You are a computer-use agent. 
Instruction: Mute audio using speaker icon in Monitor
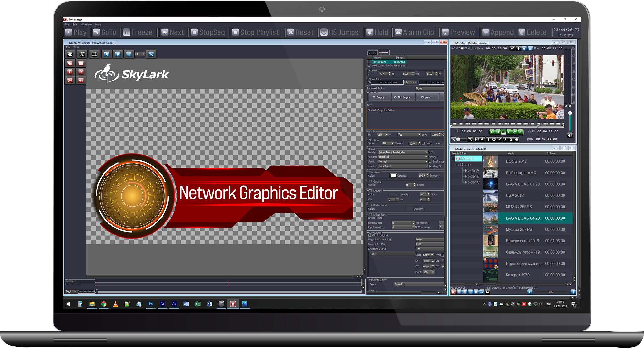click(x=570, y=135)
